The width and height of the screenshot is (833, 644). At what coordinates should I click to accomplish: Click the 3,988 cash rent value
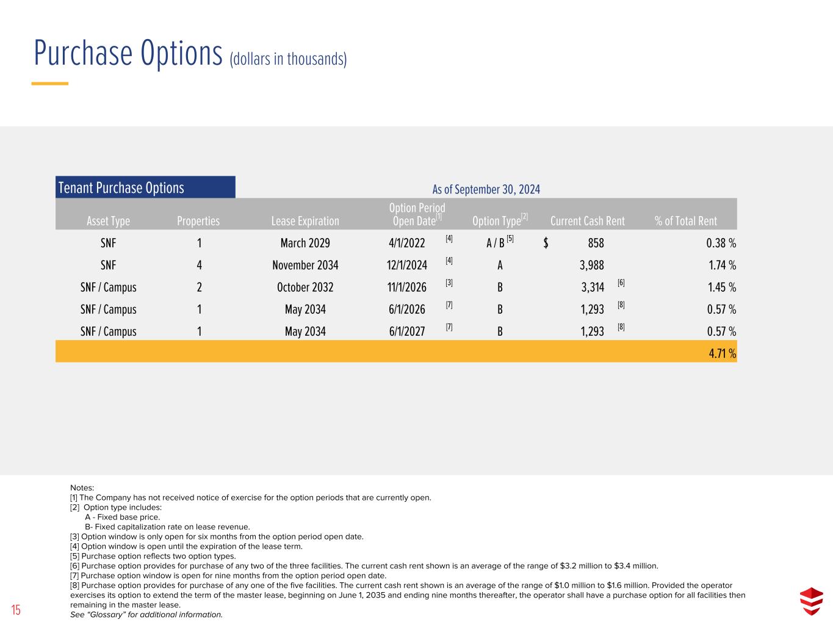pos(591,265)
